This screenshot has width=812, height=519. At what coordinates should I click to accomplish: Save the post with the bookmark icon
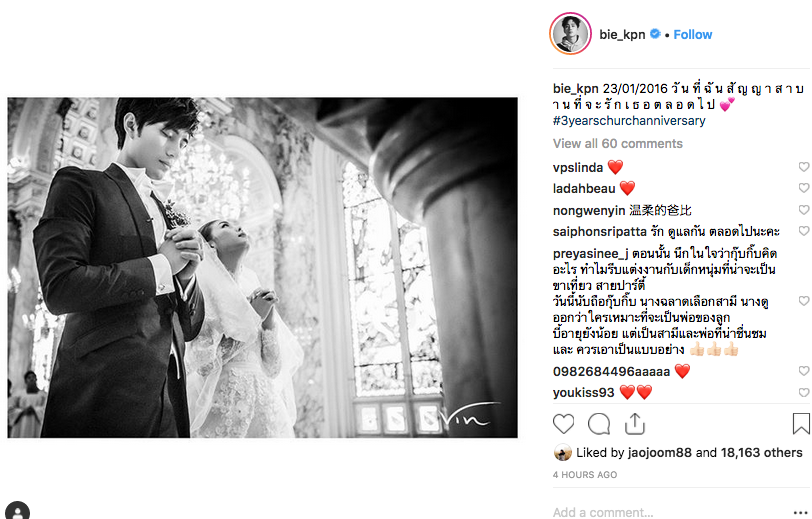(801, 424)
